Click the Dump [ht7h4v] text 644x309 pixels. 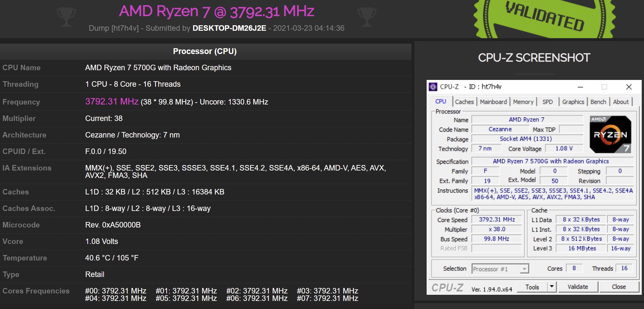click(x=114, y=28)
